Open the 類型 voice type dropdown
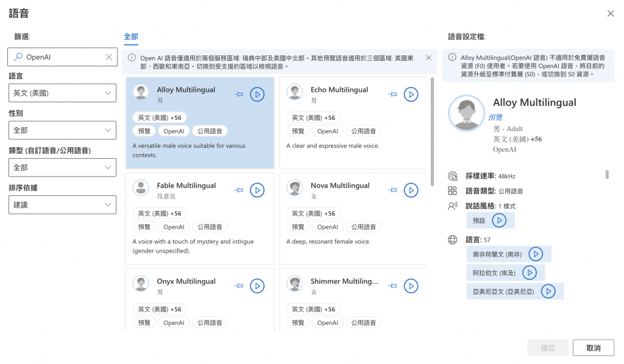 [x=63, y=167]
